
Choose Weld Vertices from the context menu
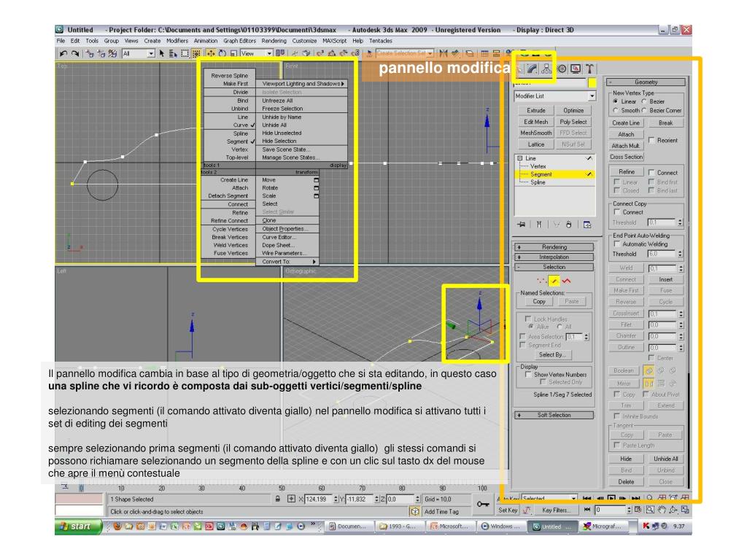(x=231, y=245)
